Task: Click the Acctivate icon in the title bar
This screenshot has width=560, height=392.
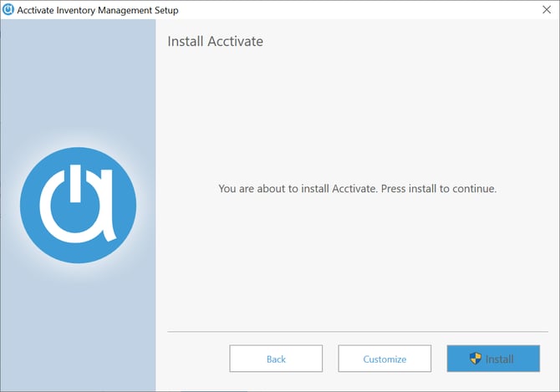Action: coord(8,10)
